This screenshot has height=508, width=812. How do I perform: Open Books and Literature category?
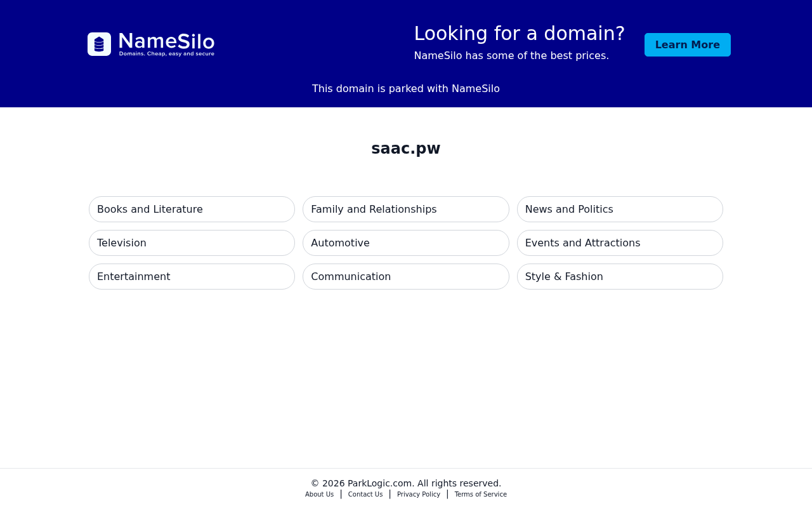[192, 210]
